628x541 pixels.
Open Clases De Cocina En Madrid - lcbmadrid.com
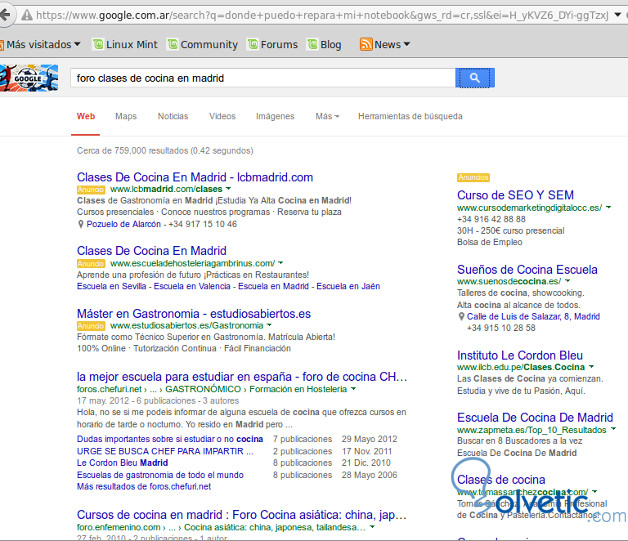coord(195,177)
